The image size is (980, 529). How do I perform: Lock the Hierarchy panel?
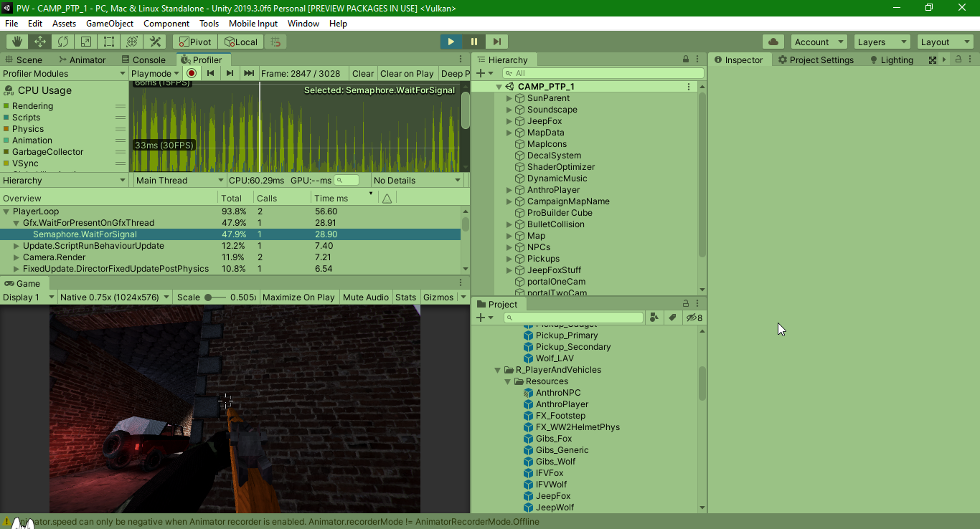686,59
